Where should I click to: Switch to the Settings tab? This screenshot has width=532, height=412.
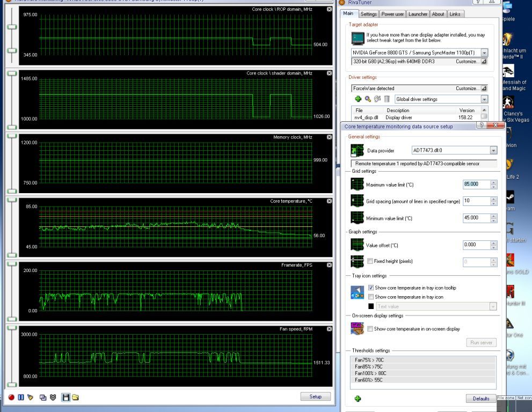[x=368, y=14]
